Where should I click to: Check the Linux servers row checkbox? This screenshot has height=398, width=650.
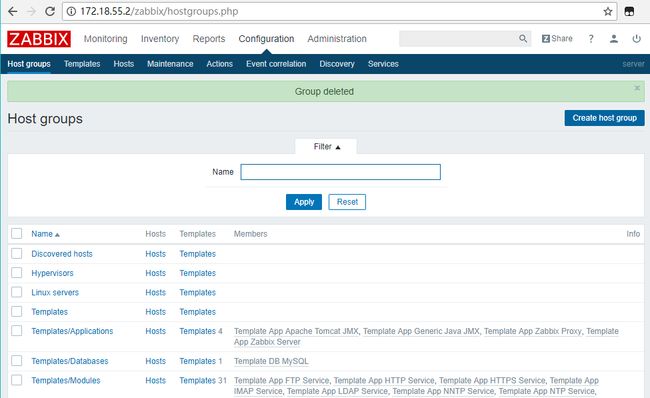pos(17,292)
